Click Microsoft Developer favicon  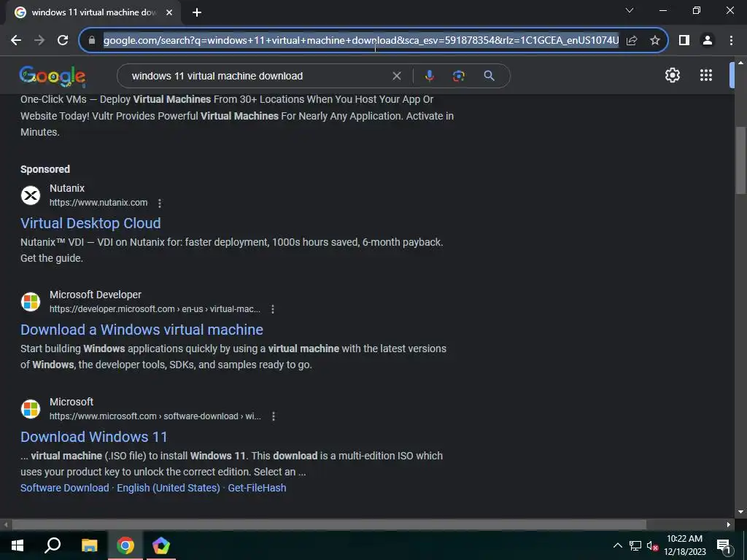pos(31,302)
